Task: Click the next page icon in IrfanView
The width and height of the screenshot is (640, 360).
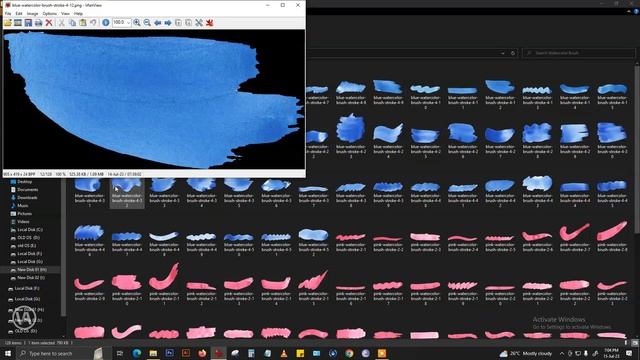Action: pos(189,23)
